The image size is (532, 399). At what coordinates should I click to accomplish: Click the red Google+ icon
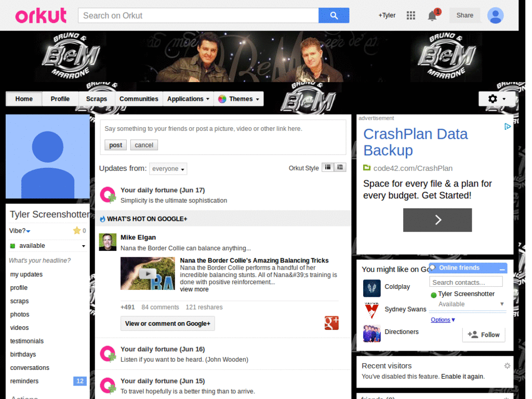pos(331,323)
